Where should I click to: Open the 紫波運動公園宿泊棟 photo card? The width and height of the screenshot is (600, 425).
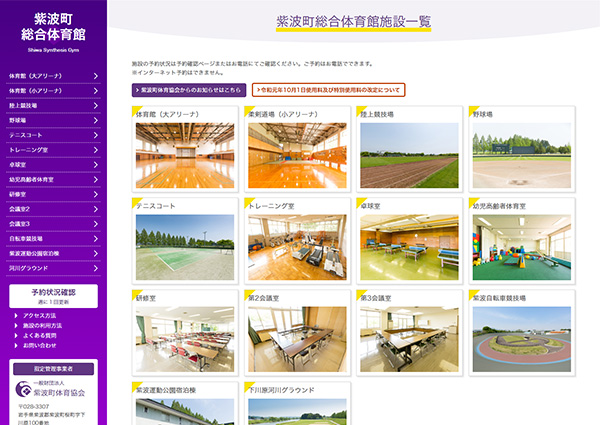tap(185, 404)
